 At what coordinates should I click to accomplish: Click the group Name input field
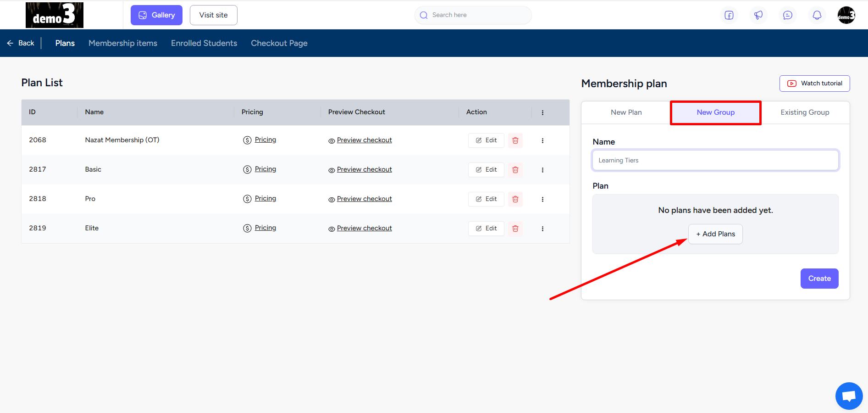click(716, 160)
